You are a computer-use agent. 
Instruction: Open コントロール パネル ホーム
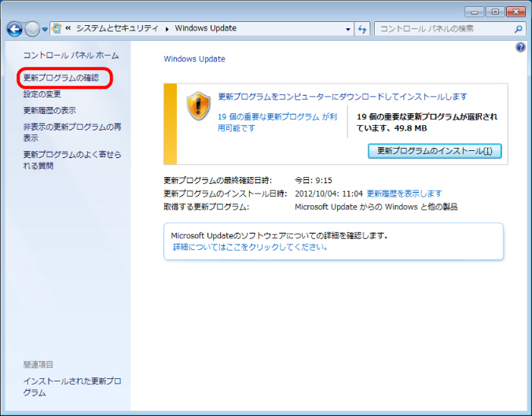tap(71, 55)
